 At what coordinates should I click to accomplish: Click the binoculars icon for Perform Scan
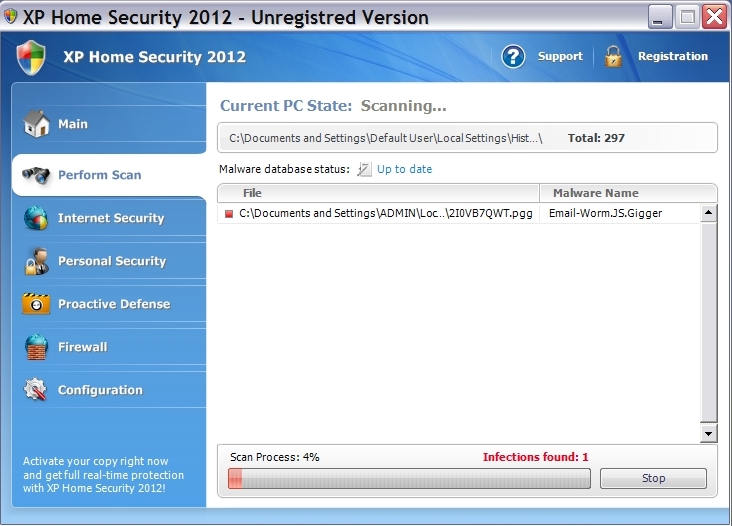36,175
